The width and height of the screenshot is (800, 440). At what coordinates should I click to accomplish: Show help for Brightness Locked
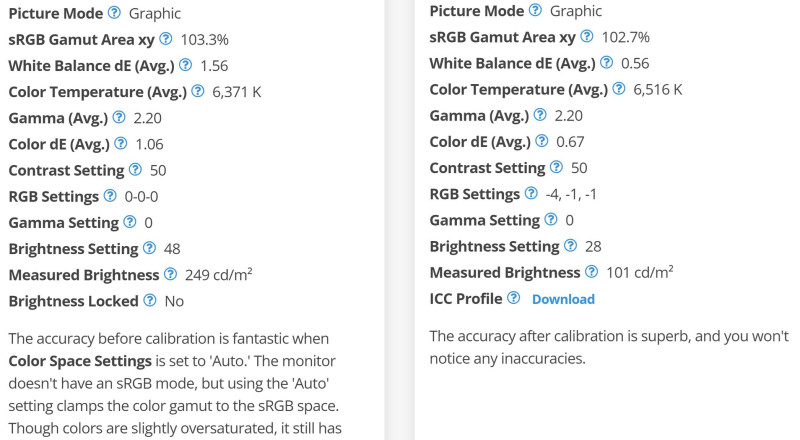(x=150, y=300)
